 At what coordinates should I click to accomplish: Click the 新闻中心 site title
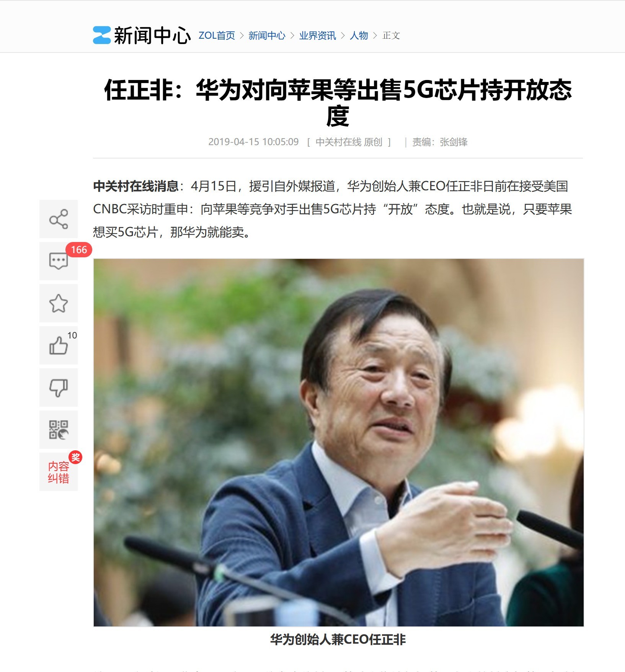pyautogui.click(x=152, y=36)
